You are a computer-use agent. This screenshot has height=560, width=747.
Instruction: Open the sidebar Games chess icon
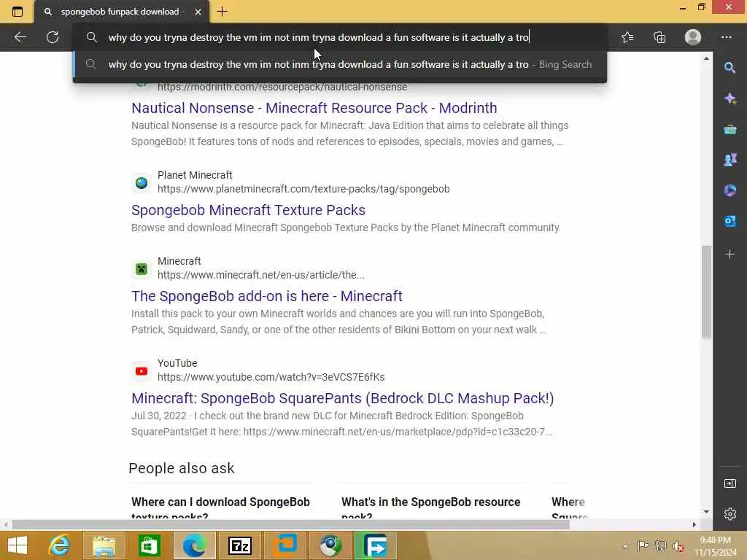pyautogui.click(x=729, y=160)
